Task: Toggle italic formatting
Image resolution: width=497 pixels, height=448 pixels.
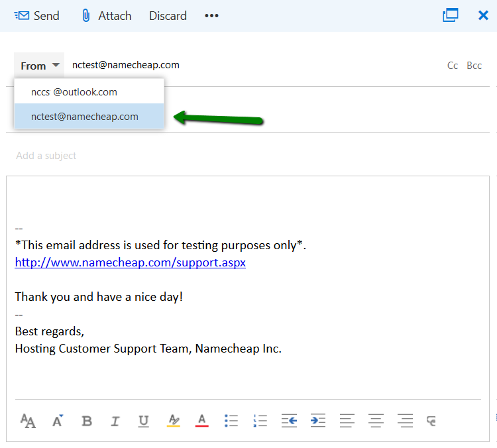Action: 115,421
